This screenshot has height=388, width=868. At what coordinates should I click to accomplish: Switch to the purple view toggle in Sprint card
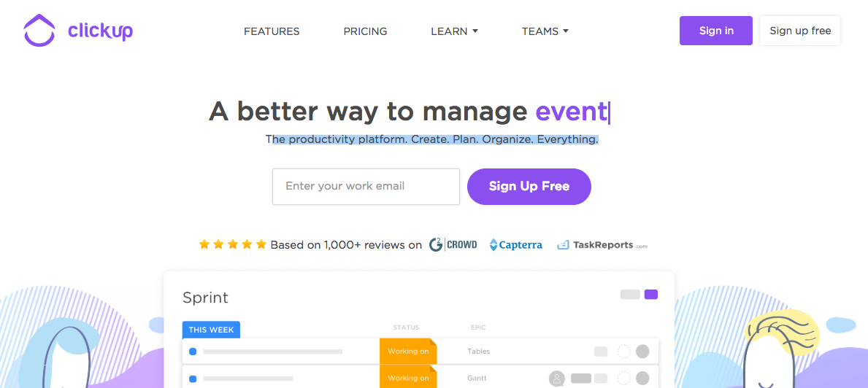651,294
